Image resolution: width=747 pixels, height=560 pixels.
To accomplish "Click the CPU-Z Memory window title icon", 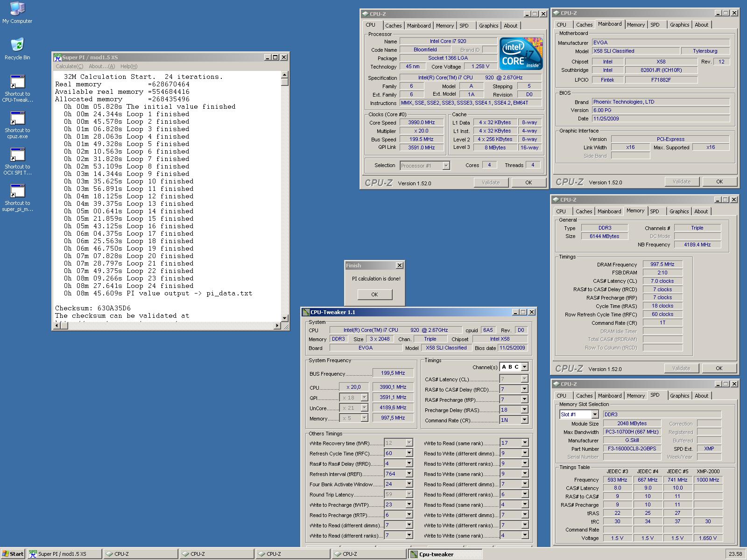I will 556,200.
